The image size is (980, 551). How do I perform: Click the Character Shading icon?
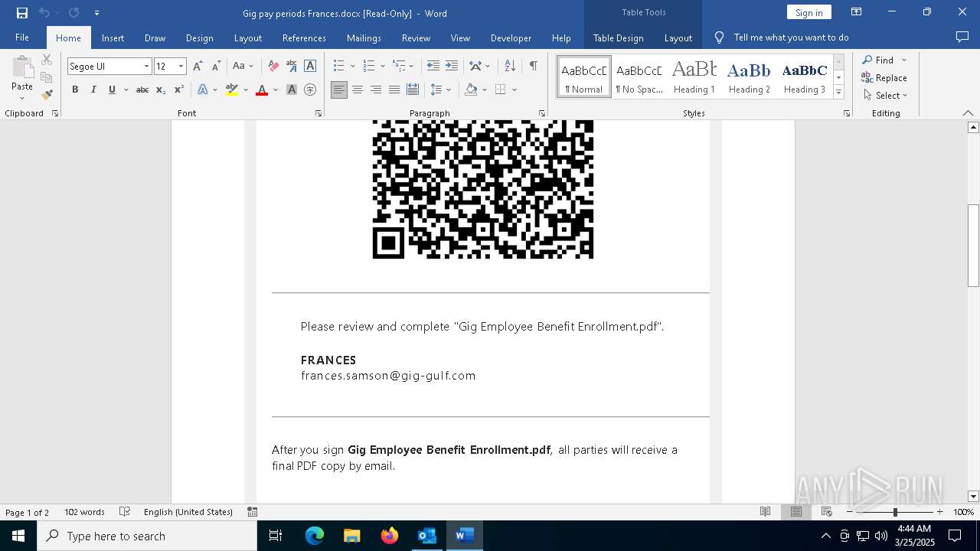click(x=292, y=90)
